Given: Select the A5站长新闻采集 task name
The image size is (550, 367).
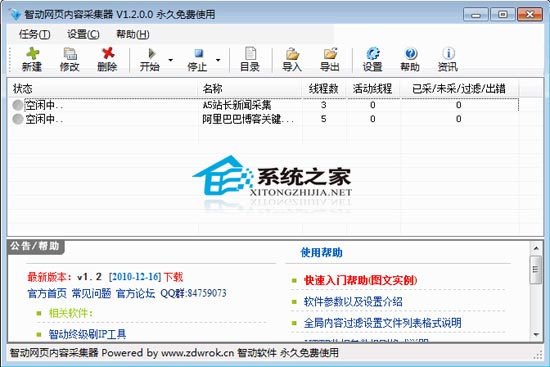Looking at the screenshot, I should [x=237, y=105].
